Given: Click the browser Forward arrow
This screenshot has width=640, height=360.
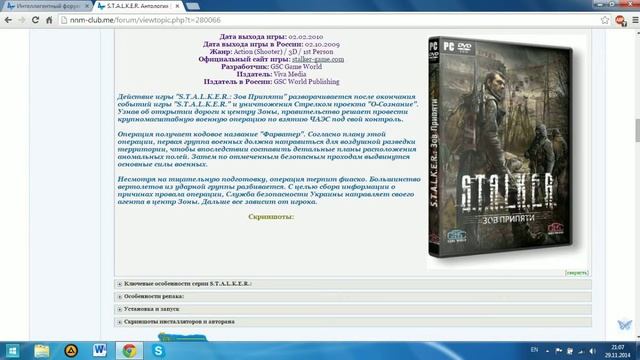Looking at the screenshot, I should click(x=22, y=20).
